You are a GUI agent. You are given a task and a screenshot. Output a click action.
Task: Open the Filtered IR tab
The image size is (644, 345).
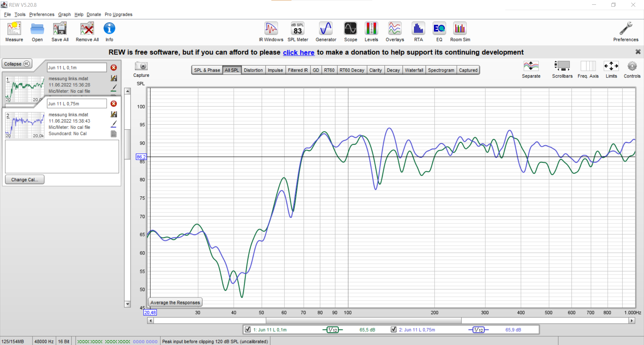pos(298,70)
